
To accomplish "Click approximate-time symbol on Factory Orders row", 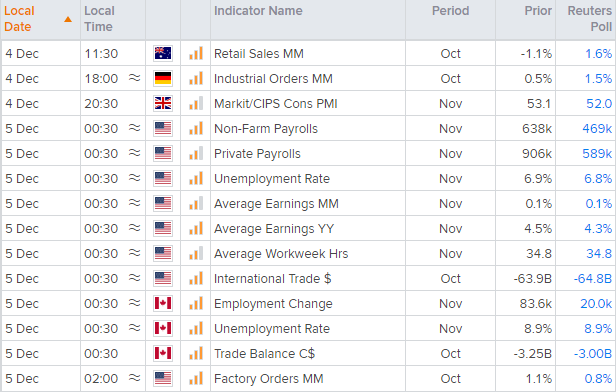I will pos(134,378).
